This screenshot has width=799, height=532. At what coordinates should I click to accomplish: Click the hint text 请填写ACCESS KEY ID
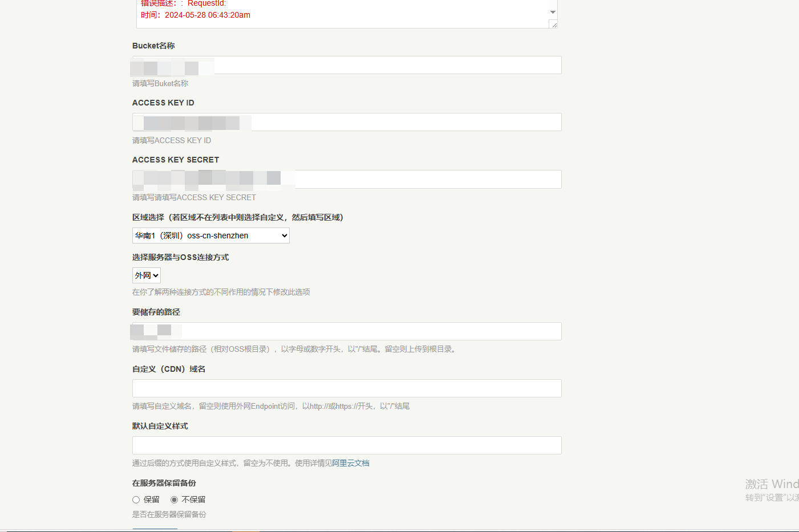click(172, 140)
